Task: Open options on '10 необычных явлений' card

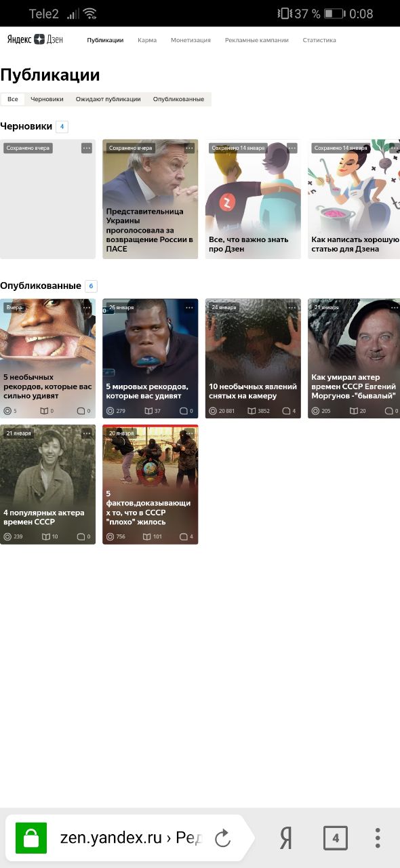Action: (x=292, y=307)
